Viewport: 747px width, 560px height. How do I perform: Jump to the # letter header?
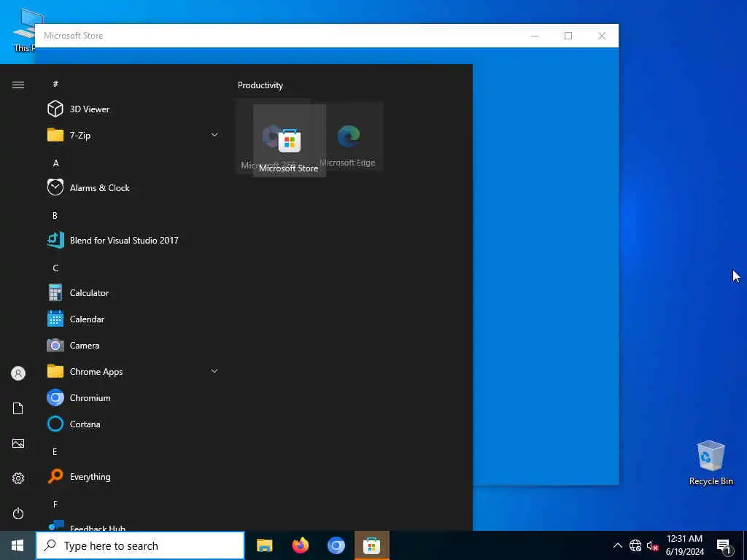[55, 84]
